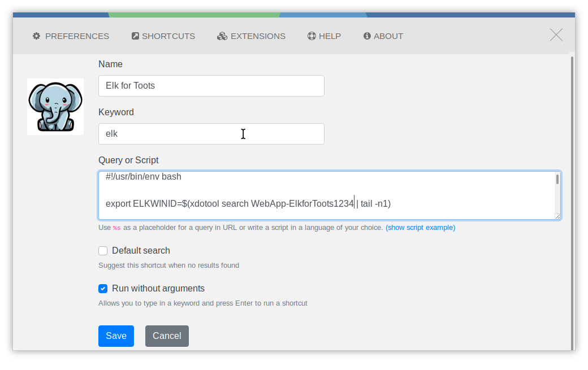Click the 'Query or Script' label
Image resolution: width=588 pixels, height=370 pixels.
[x=128, y=160]
